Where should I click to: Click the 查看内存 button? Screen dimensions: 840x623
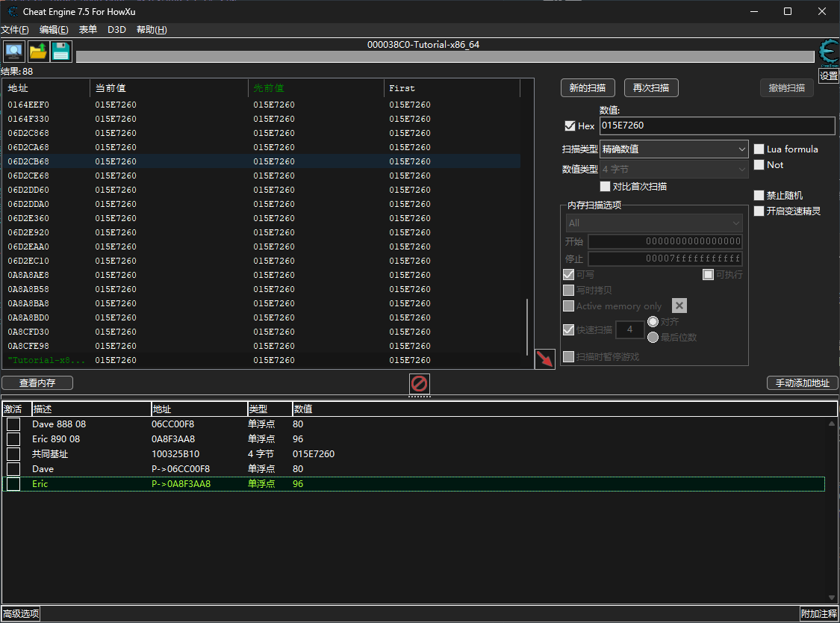(x=37, y=383)
